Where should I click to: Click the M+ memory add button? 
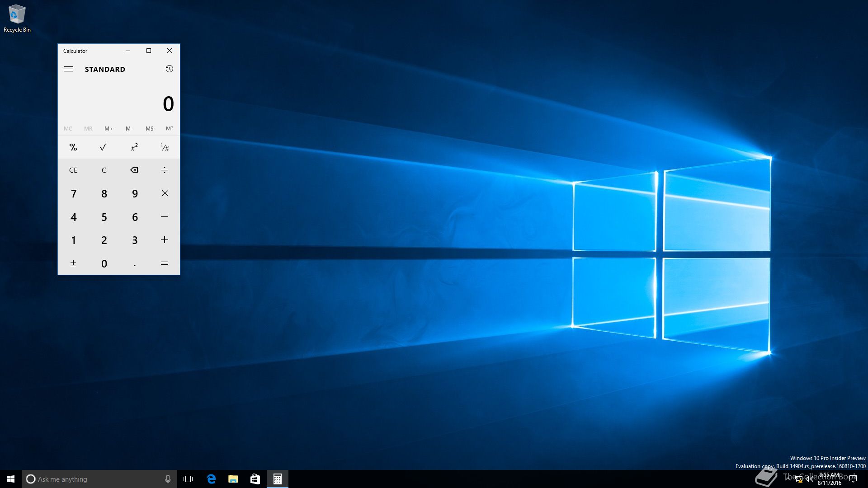pyautogui.click(x=108, y=128)
